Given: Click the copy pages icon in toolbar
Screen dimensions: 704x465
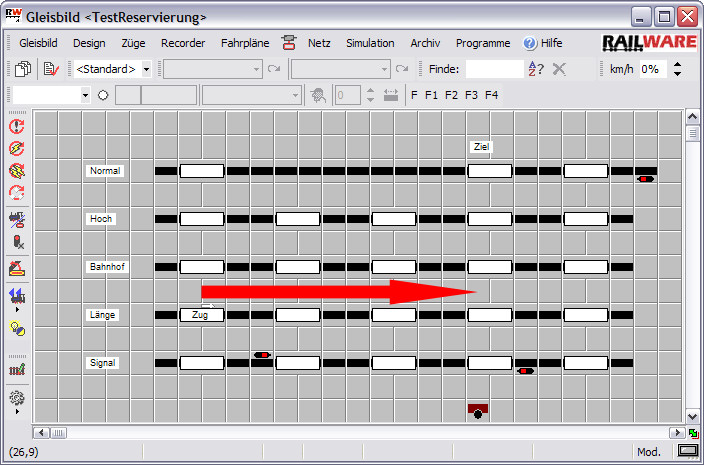Looking at the screenshot, I should pos(23,69).
